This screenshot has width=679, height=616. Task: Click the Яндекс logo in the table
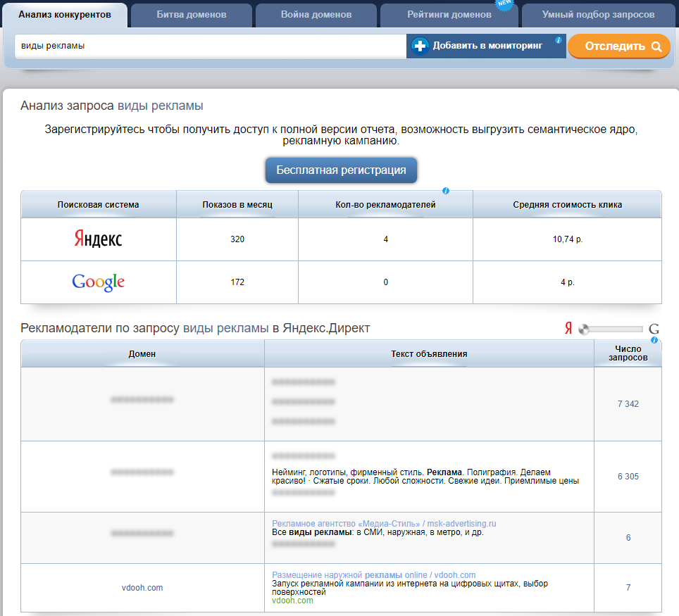point(99,239)
